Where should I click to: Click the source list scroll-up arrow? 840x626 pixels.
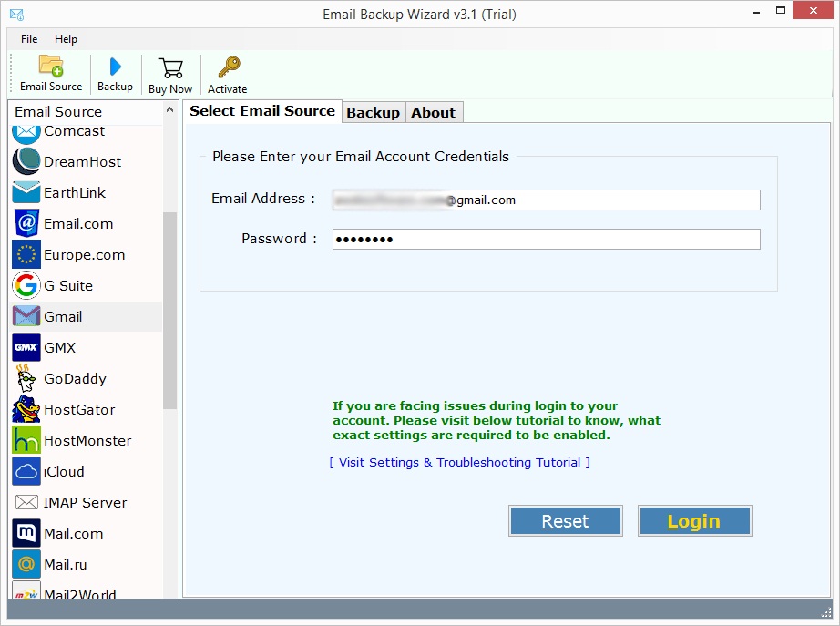(x=169, y=110)
